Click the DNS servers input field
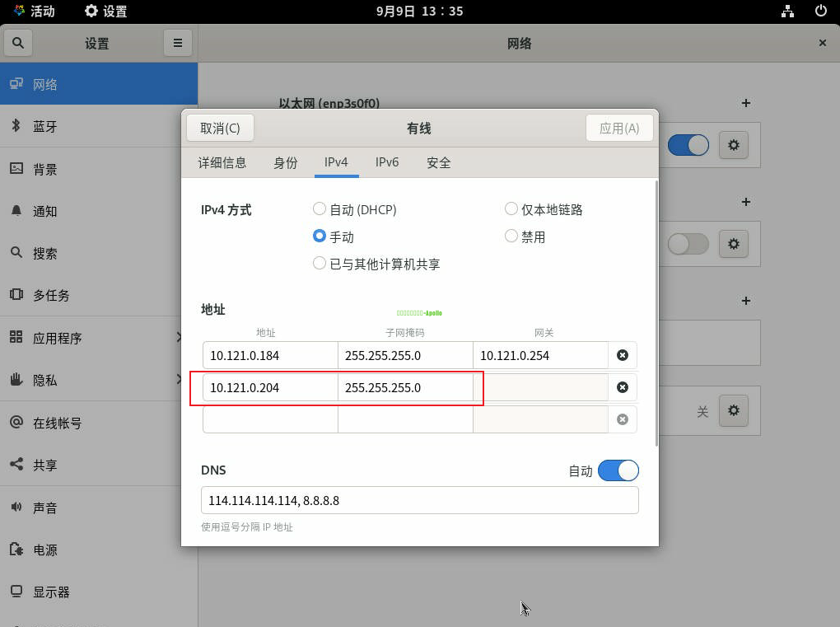The image size is (840, 627). (x=419, y=500)
